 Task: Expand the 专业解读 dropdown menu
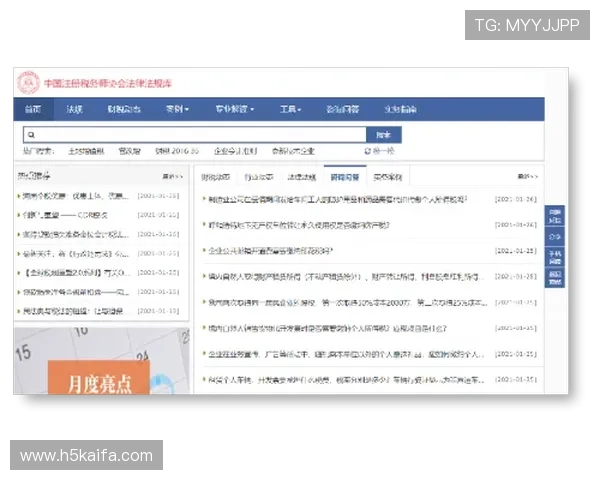click(235, 109)
